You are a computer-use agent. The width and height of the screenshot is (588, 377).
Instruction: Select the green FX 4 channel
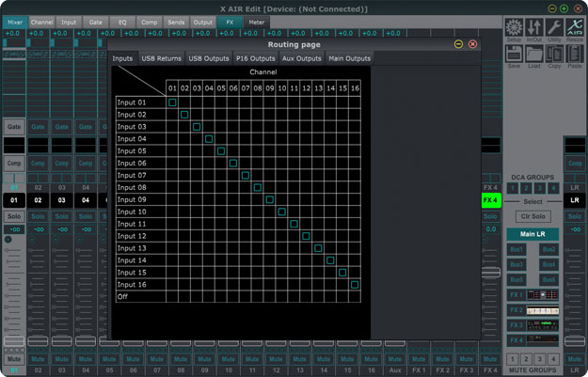click(490, 200)
